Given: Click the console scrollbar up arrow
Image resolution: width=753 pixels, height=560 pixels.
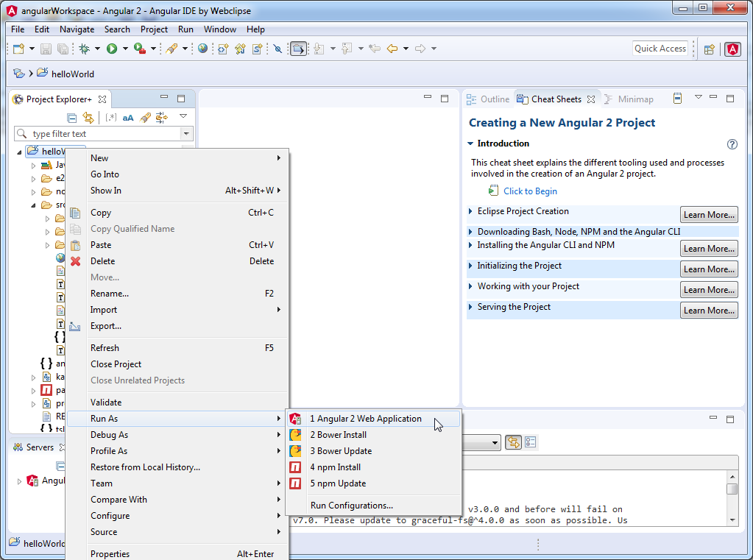Looking at the screenshot, I should pos(732,477).
